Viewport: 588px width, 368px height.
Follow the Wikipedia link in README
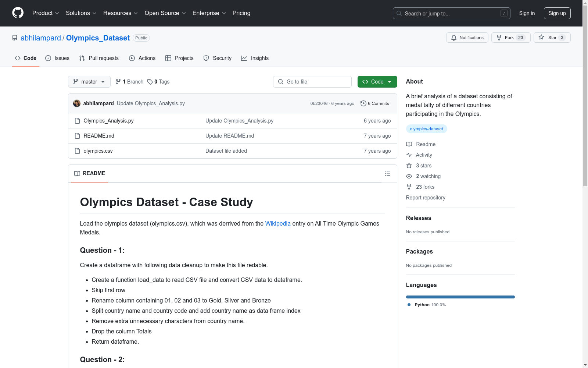click(x=278, y=223)
